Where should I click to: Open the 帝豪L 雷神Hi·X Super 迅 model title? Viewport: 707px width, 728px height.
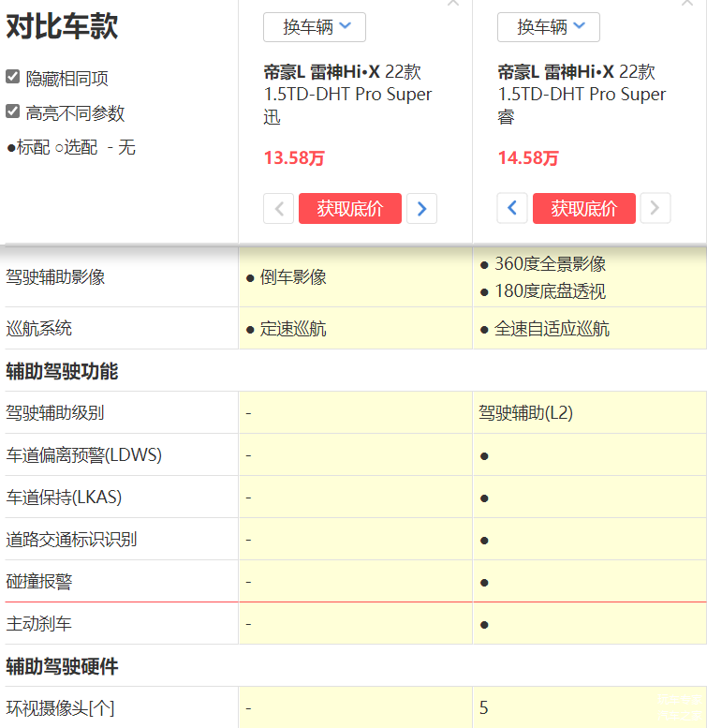tap(348, 95)
